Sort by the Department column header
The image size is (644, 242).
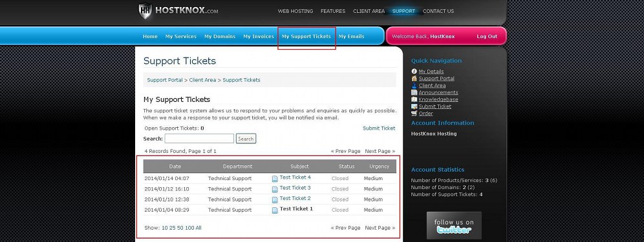click(237, 166)
